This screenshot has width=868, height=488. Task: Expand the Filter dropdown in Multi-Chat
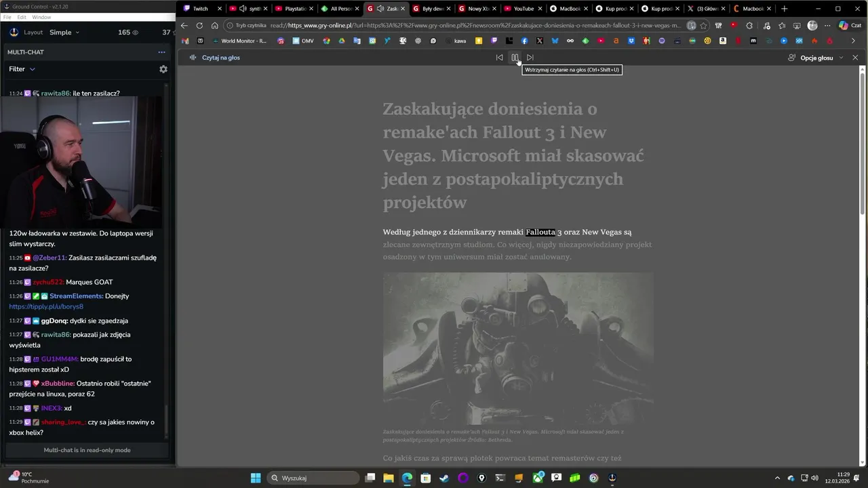[22, 69]
